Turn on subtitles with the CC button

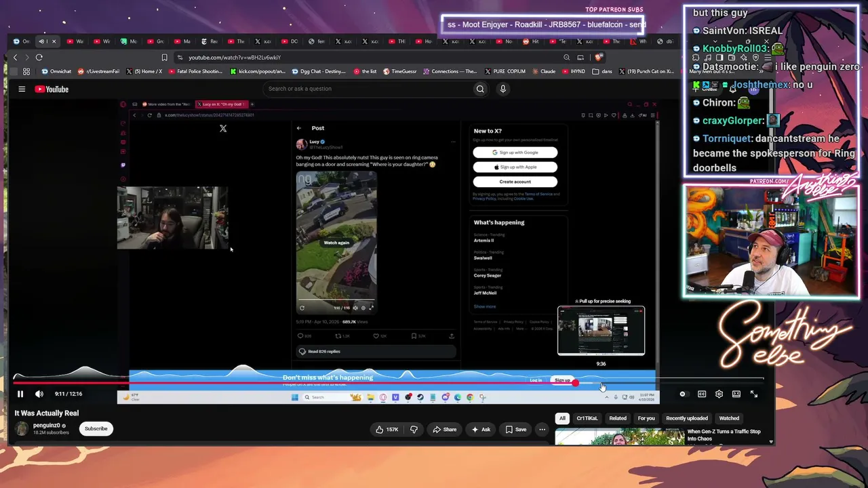[702, 394]
